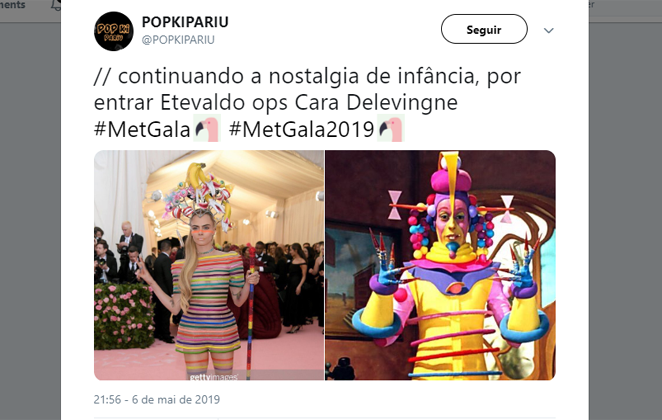Viewport: 662px width, 420px height.
Task: Click the partially hidden notifications bell icon
Action: (56, 5)
